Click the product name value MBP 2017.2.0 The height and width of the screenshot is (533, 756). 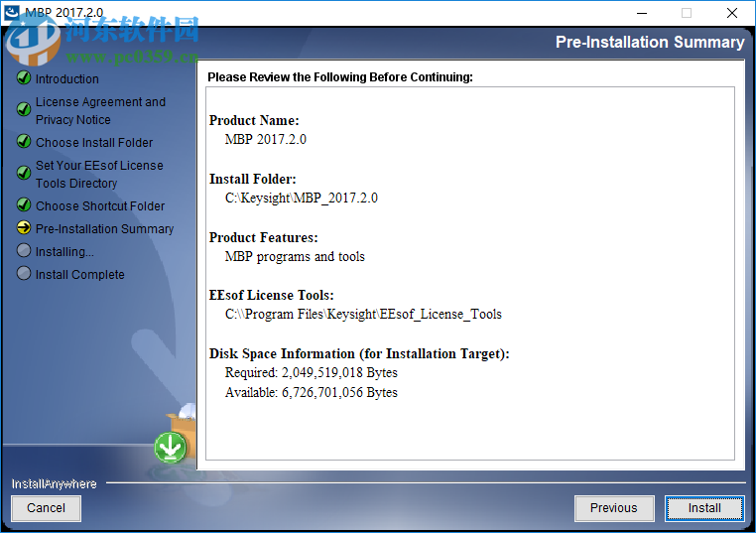pos(266,139)
